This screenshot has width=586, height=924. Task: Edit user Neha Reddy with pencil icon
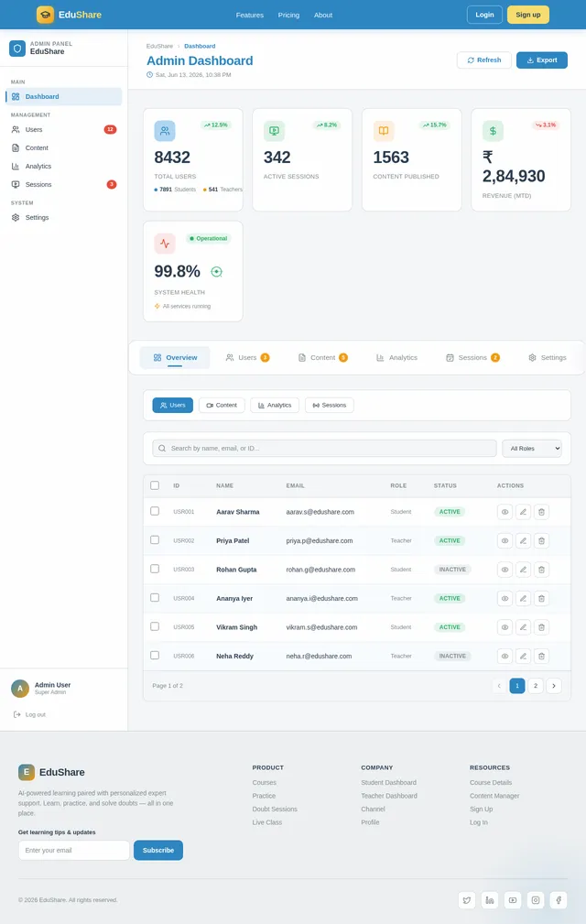click(x=523, y=656)
